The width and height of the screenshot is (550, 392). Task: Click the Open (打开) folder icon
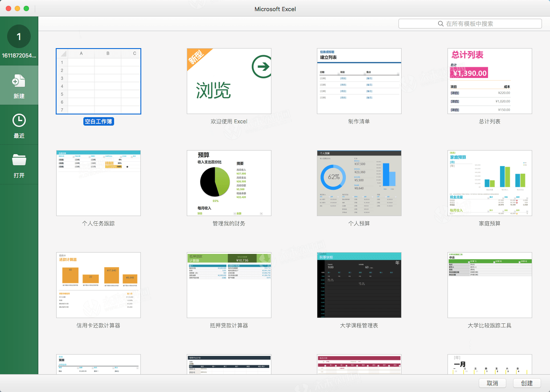point(19,160)
